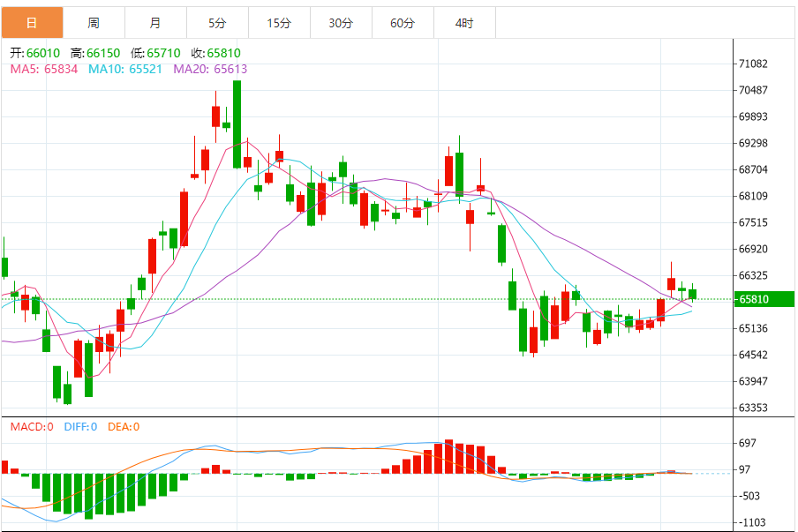Click the 低:65710 low price value

(155, 53)
